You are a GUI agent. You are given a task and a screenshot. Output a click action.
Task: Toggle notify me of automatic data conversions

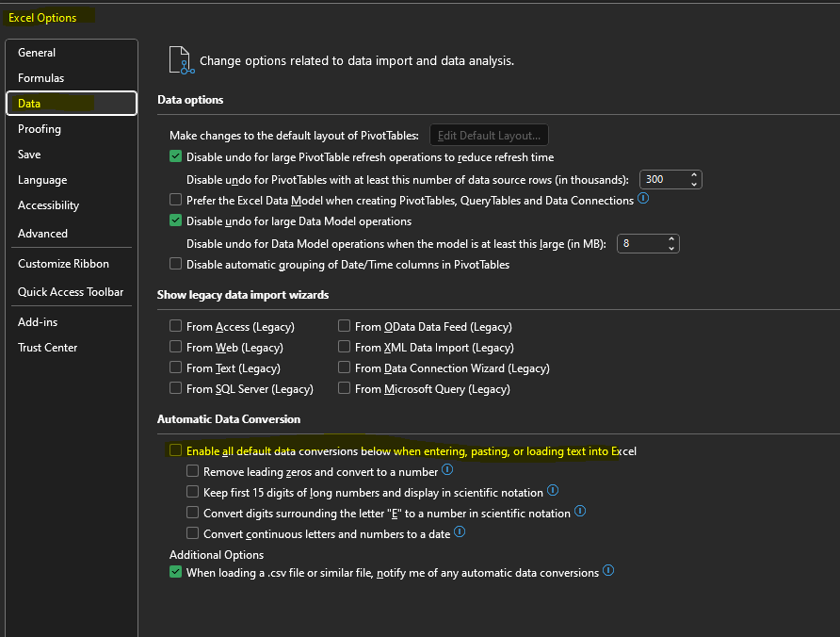[176, 572]
